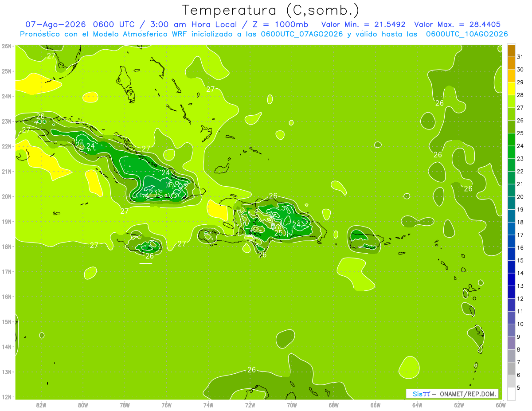Click the 82W longitude axis label
This screenshot has width=532, height=411.
[x=41, y=405]
